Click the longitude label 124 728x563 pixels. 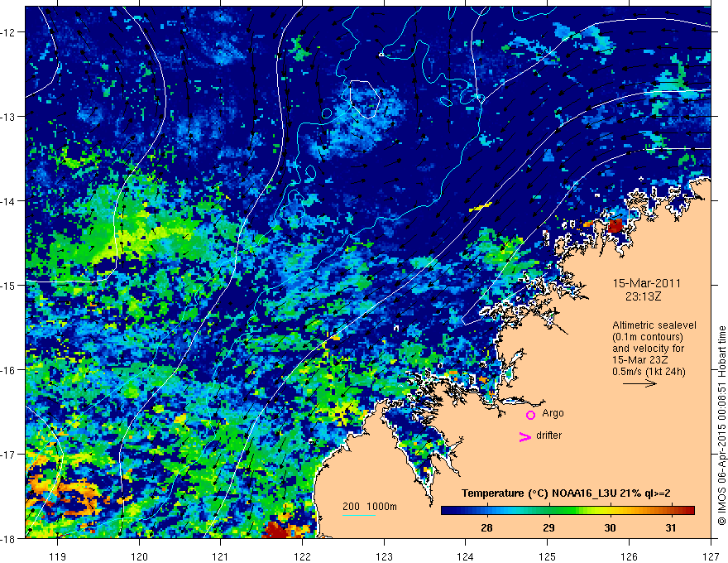[466, 556]
